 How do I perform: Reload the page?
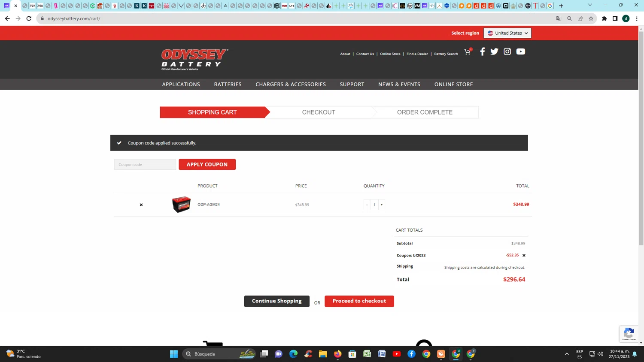29,18
